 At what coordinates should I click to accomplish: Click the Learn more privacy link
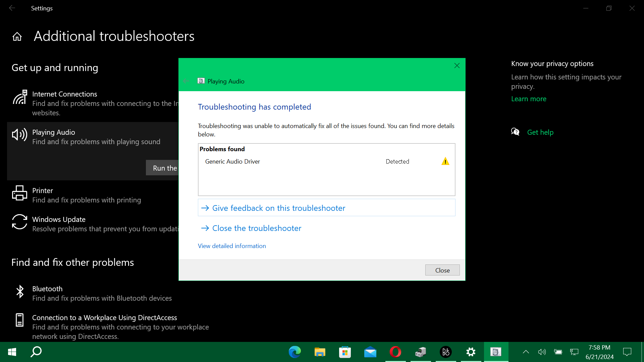pos(529,99)
